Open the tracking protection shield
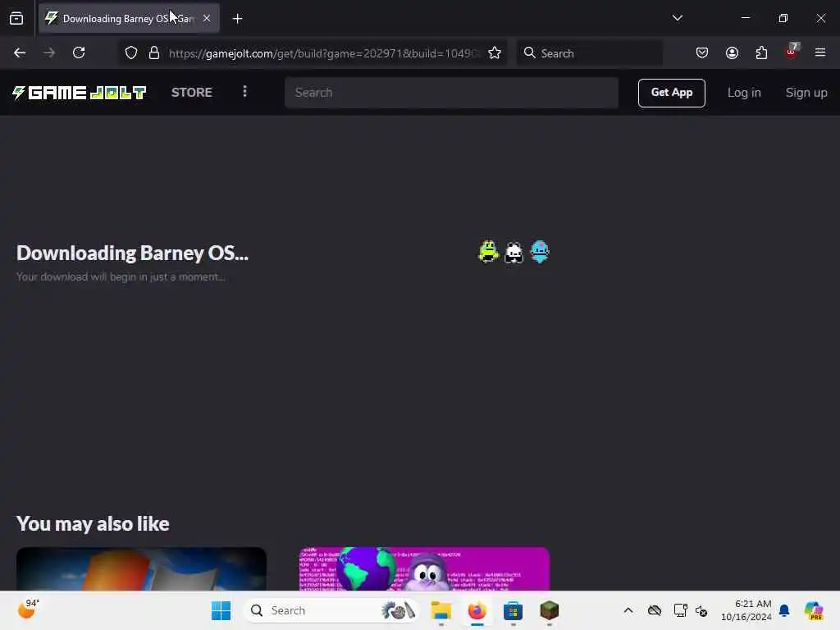This screenshot has width=840, height=630. coord(131,53)
